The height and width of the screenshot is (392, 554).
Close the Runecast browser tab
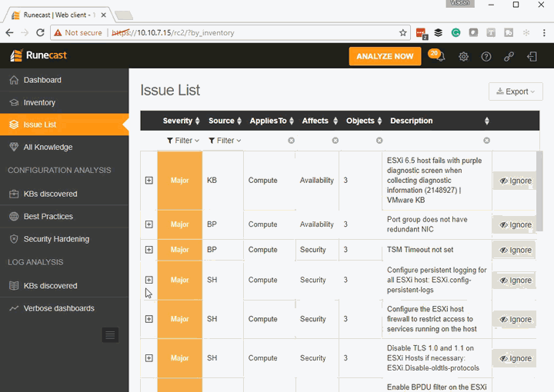[104, 15]
